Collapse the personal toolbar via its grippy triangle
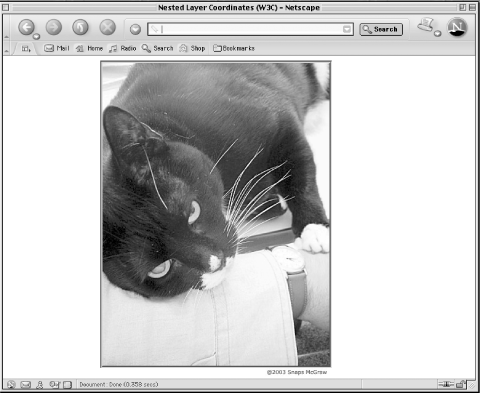481x393 pixels. coord(6,51)
